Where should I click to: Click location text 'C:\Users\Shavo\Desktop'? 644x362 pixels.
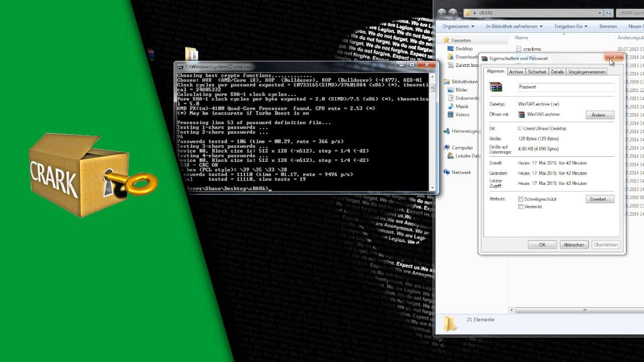click(x=542, y=129)
